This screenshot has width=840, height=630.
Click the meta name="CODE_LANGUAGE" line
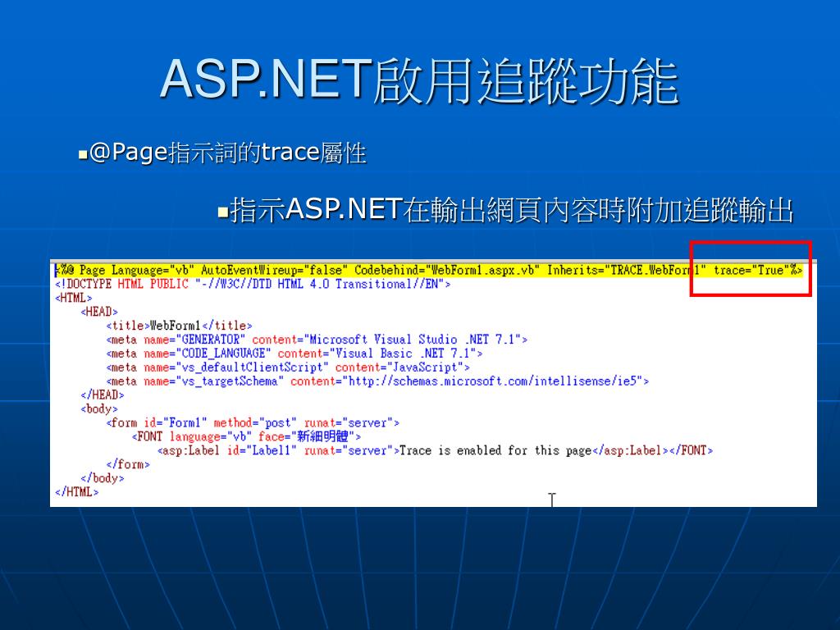click(x=294, y=354)
